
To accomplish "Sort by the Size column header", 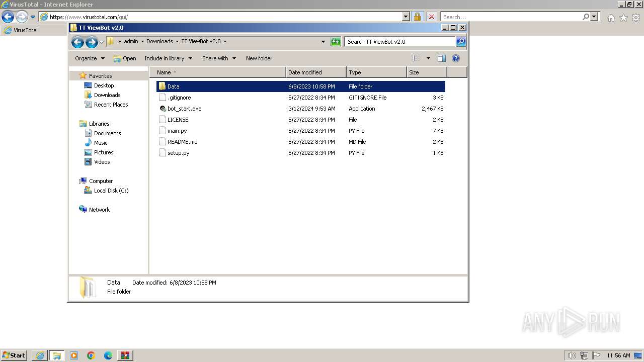I will pos(427,72).
